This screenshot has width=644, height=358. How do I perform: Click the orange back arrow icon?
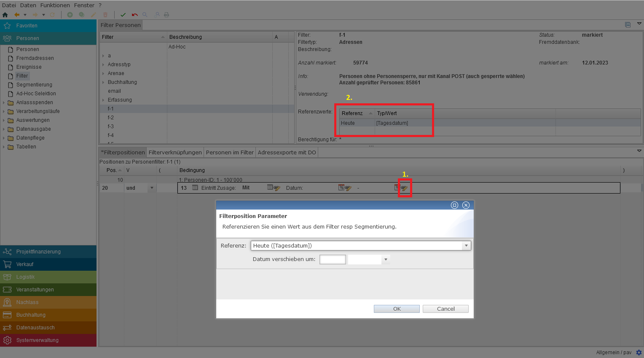[17, 15]
